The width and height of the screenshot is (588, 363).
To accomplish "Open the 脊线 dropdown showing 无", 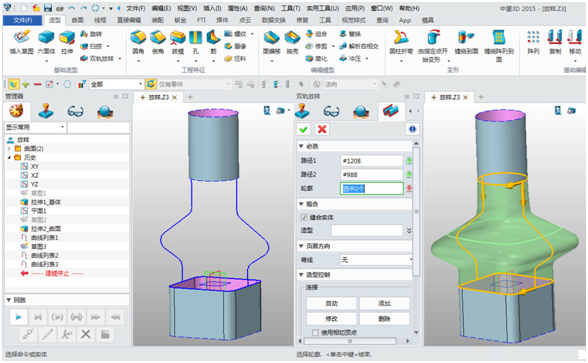I will 376,260.
